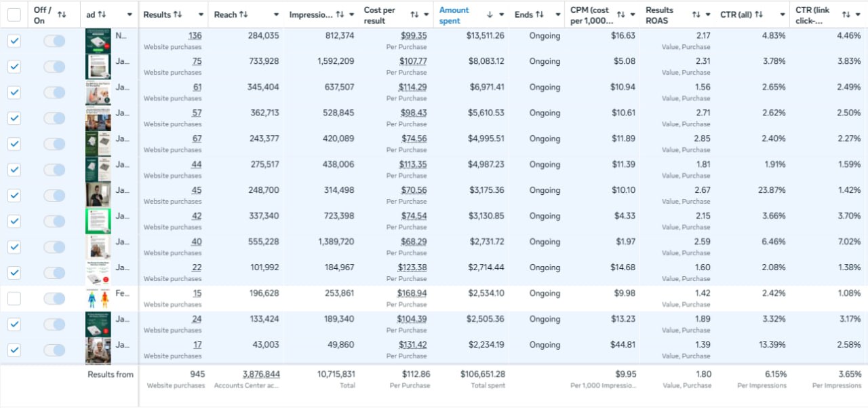Select the $106,651.28 total spent value
868x408 pixels.
pos(482,374)
